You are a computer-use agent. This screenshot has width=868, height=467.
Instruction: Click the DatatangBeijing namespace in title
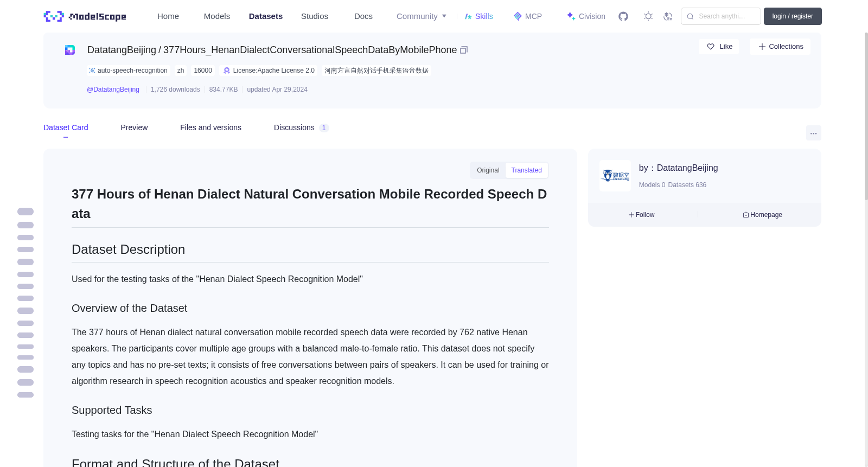coord(122,50)
